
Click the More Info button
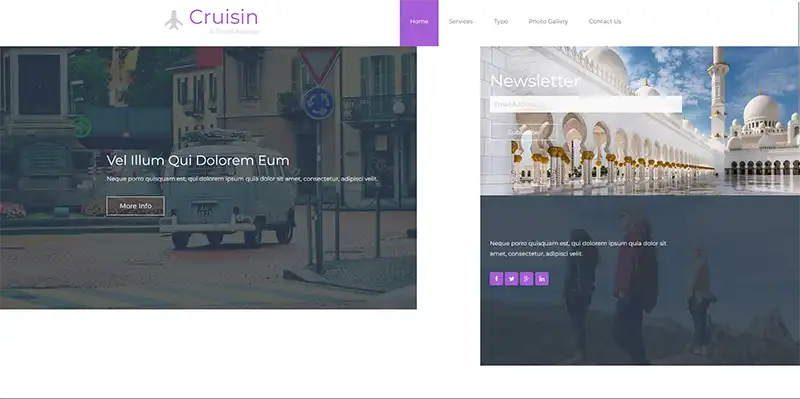(x=135, y=206)
